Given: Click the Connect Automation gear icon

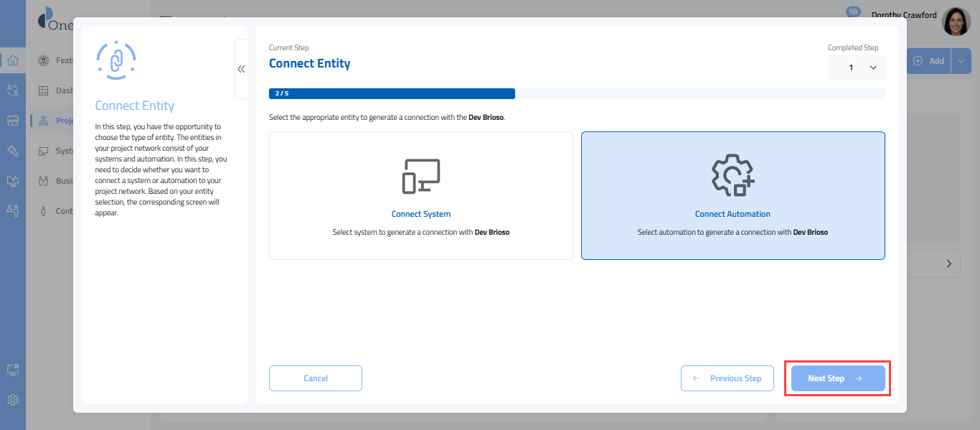Looking at the screenshot, I should [x=732, y=176].
